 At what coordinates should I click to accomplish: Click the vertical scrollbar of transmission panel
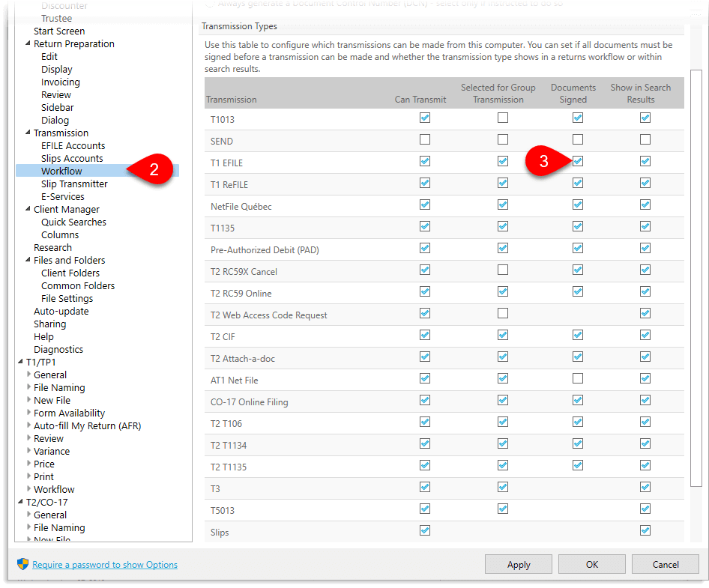(696, 278)
